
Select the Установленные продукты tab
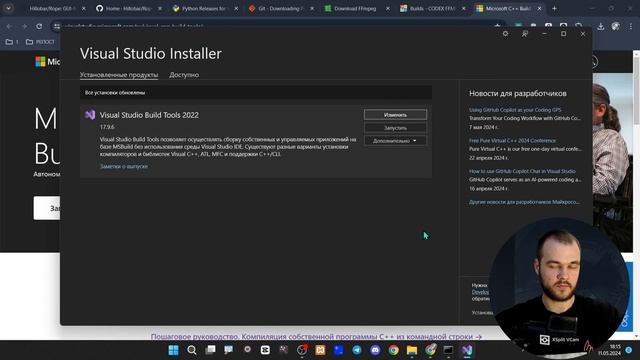[119, 75]
